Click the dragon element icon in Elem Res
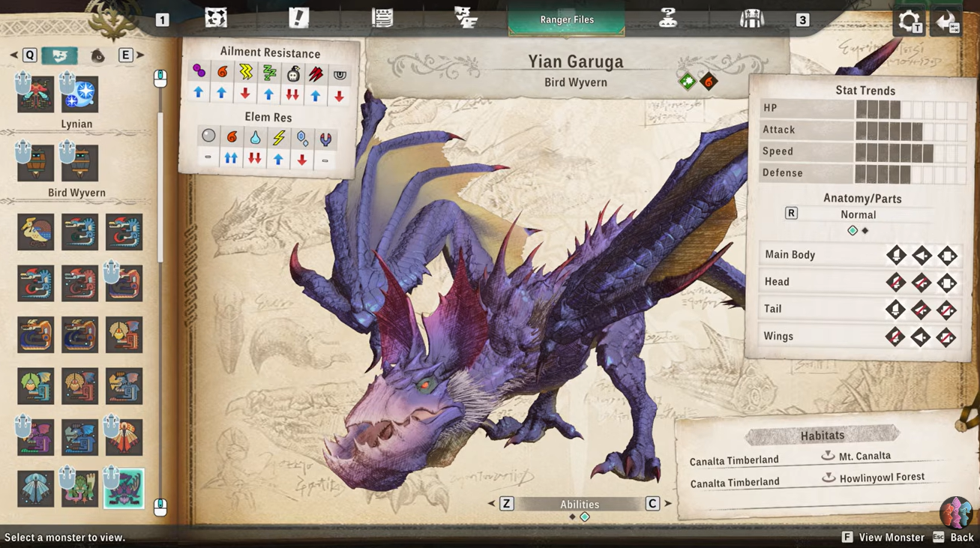980x548 pixels. coord(325,139)
